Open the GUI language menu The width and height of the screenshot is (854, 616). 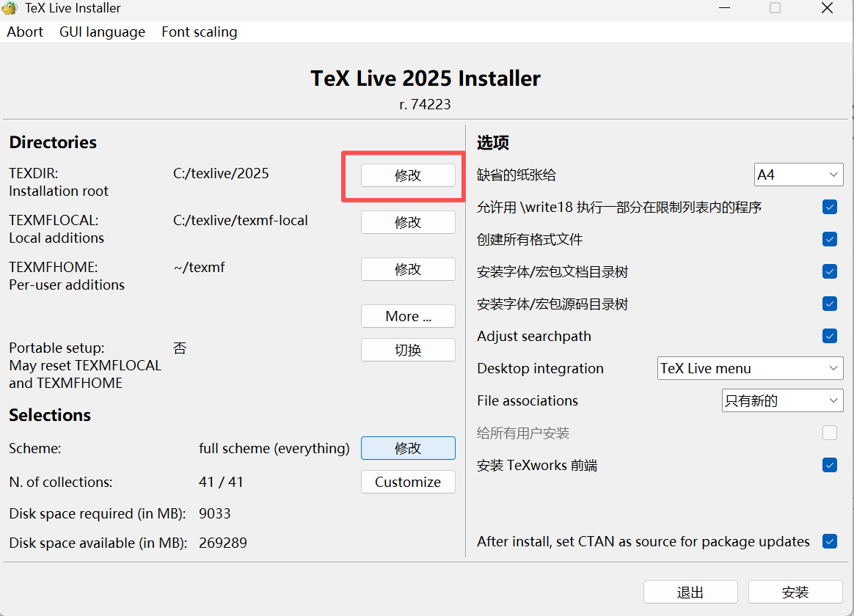(x=102, y=32)
